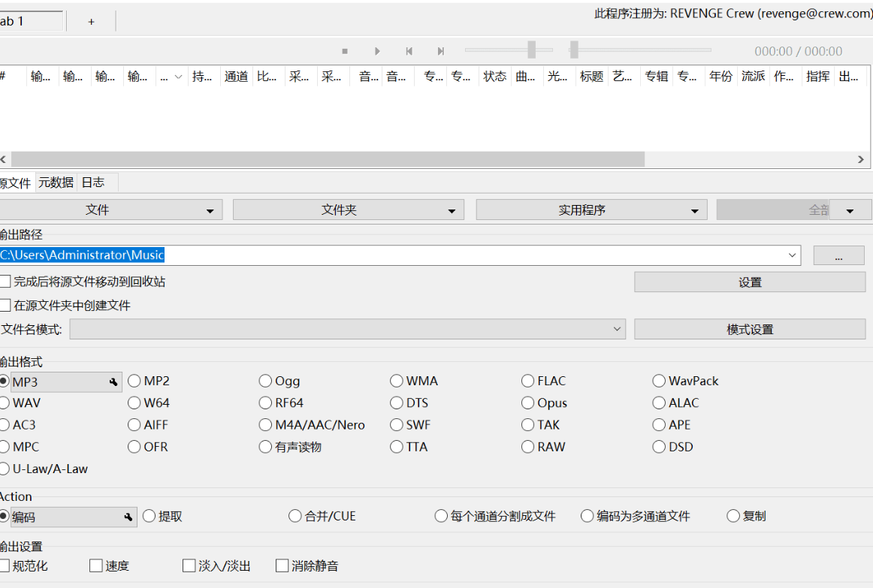Select FLAC as output format
This screenshot has height=588, width=873.
point(529,381)
